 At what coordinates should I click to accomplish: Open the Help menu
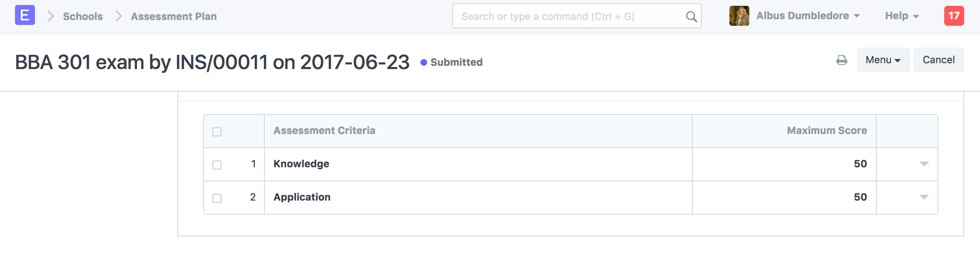click(x=902, y=16)
